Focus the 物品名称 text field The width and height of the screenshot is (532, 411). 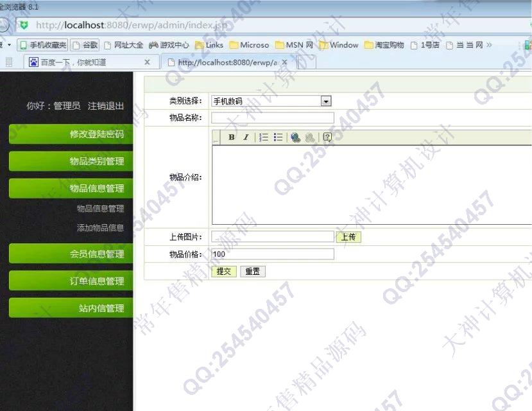coord(272,118)
